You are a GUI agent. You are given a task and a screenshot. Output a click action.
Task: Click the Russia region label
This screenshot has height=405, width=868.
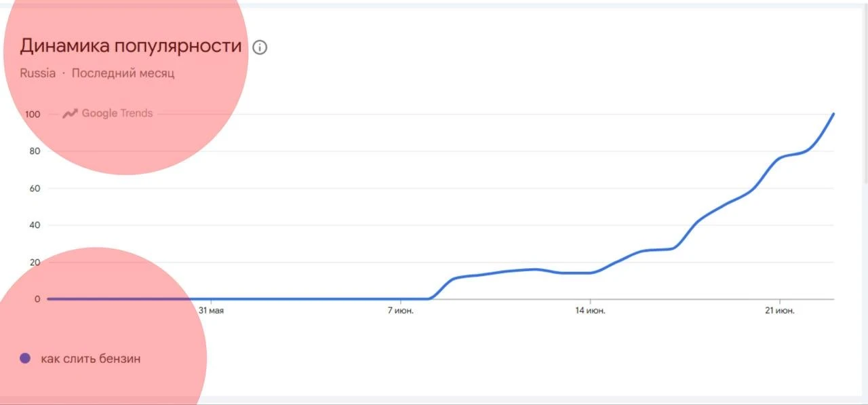tap(38, 73)
